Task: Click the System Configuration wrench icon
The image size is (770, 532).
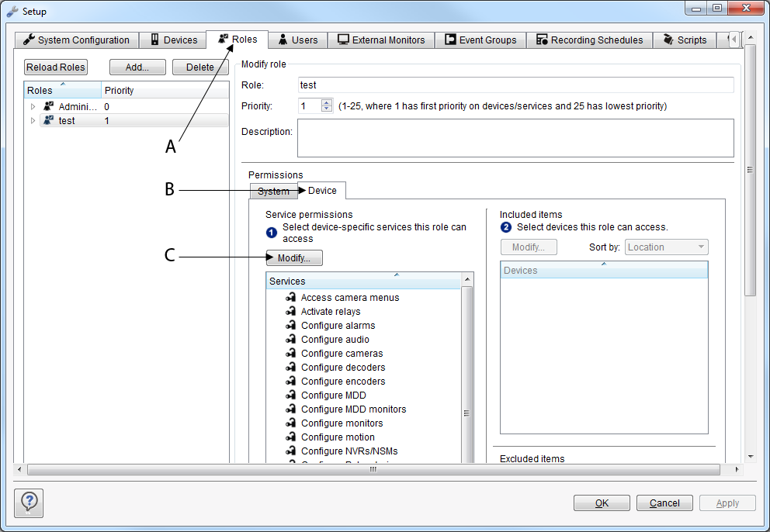Action: click(x=28, y=40)
